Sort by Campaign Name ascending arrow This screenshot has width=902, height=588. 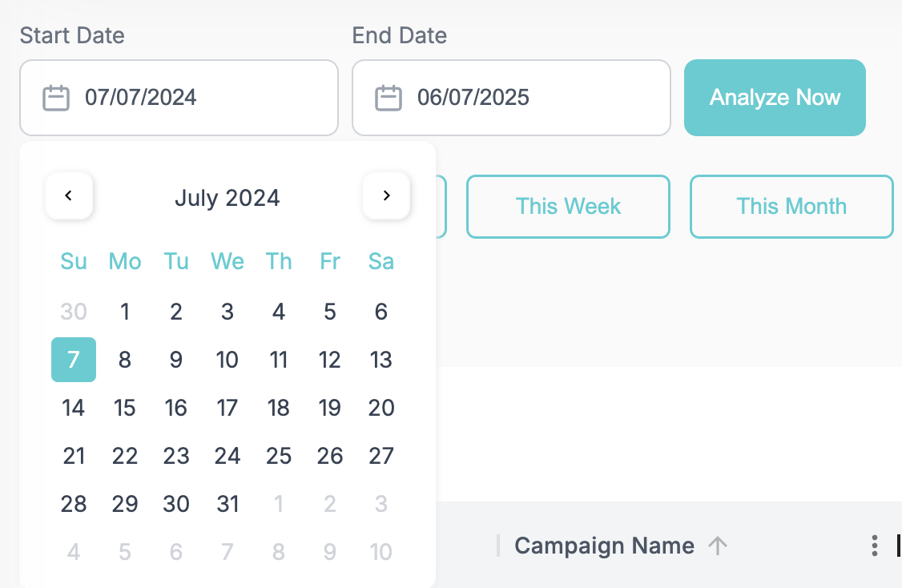pos(717,546)
